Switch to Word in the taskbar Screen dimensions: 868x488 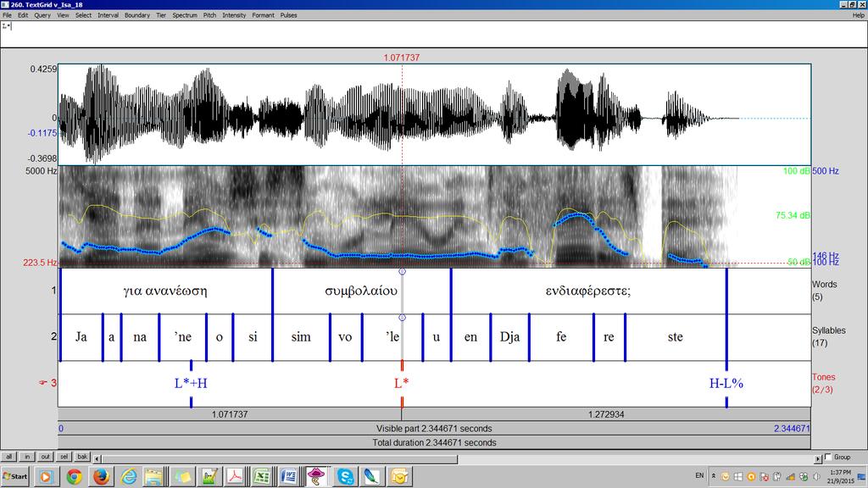(289, 476)
